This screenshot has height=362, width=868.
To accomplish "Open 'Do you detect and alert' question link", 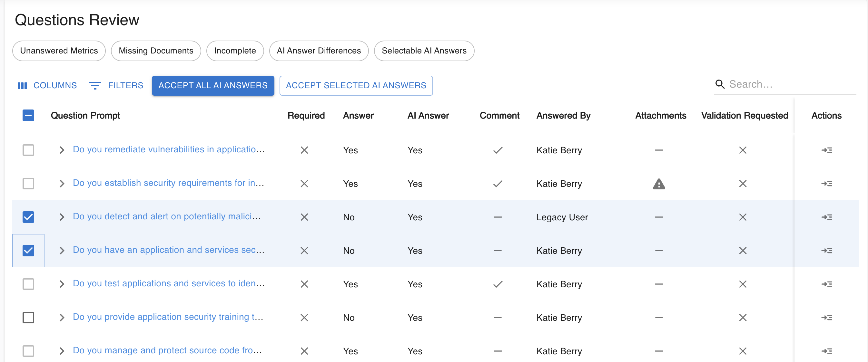I will (x=166, y=216).
